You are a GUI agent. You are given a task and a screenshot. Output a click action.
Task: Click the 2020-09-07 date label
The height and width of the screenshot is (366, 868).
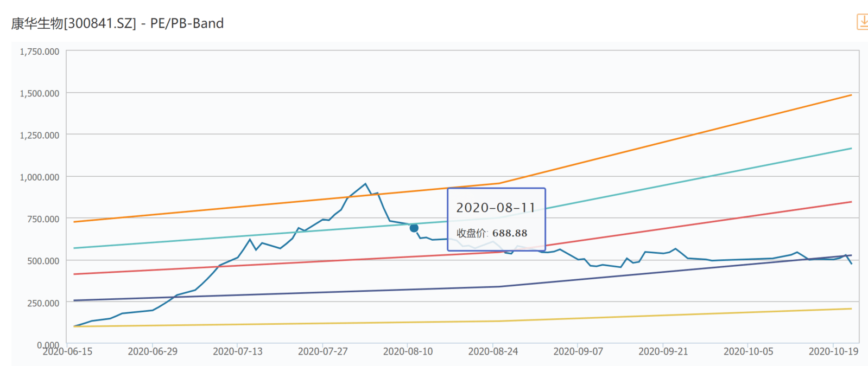578,351
